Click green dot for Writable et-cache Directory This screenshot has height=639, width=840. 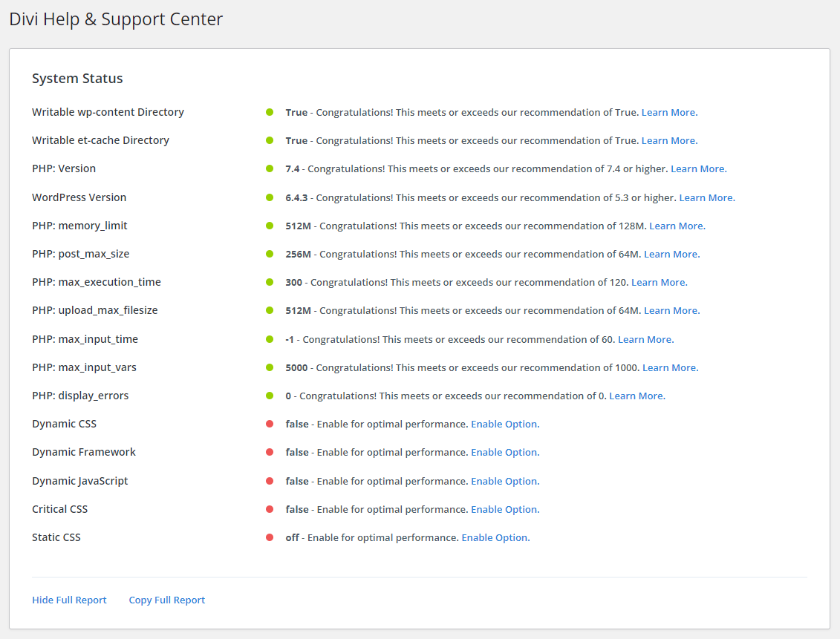click(x=270, y=140)
